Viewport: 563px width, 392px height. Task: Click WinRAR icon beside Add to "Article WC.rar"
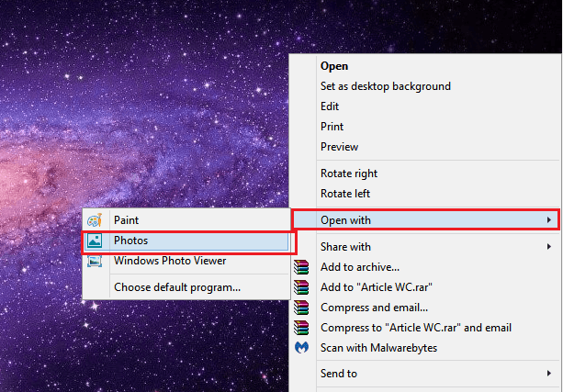point(301,287)
